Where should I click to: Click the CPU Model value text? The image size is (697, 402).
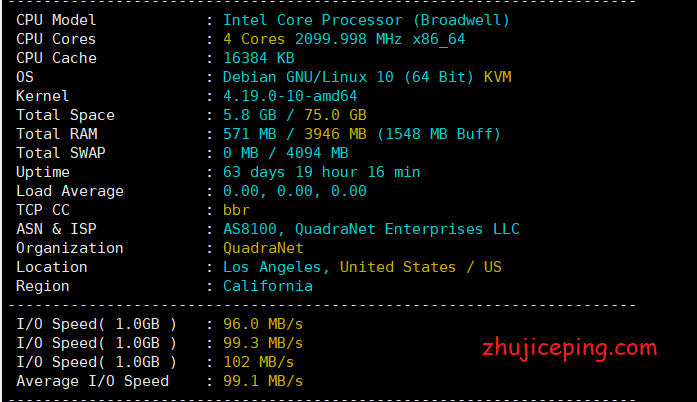tap(366, 20)
